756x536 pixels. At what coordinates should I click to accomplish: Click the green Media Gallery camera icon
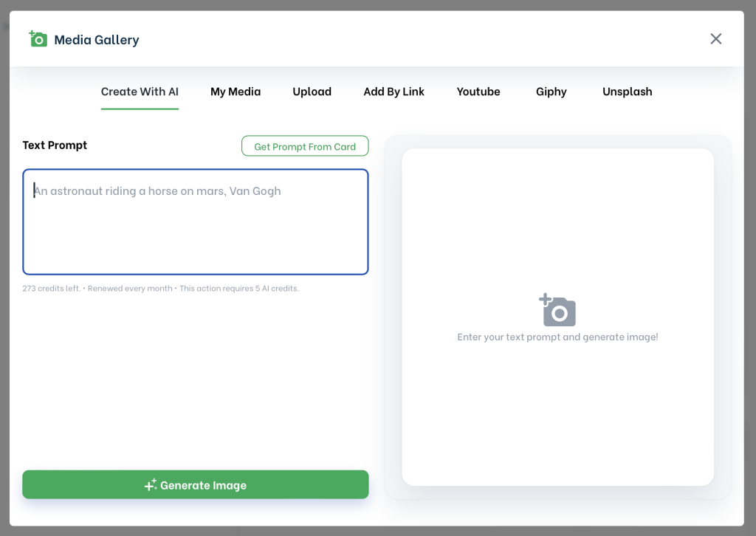(38, 39)
